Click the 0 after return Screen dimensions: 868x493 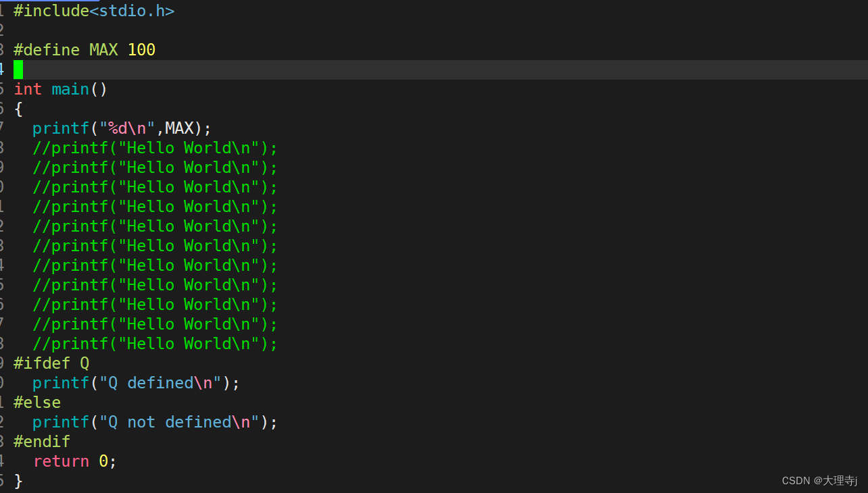click(x=103, y=461)
